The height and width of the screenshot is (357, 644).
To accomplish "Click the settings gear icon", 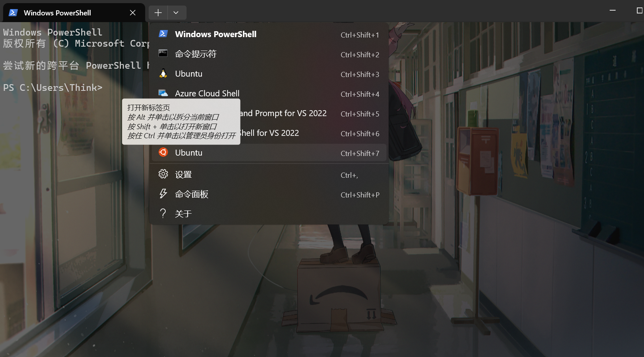I will pos(163,174).
